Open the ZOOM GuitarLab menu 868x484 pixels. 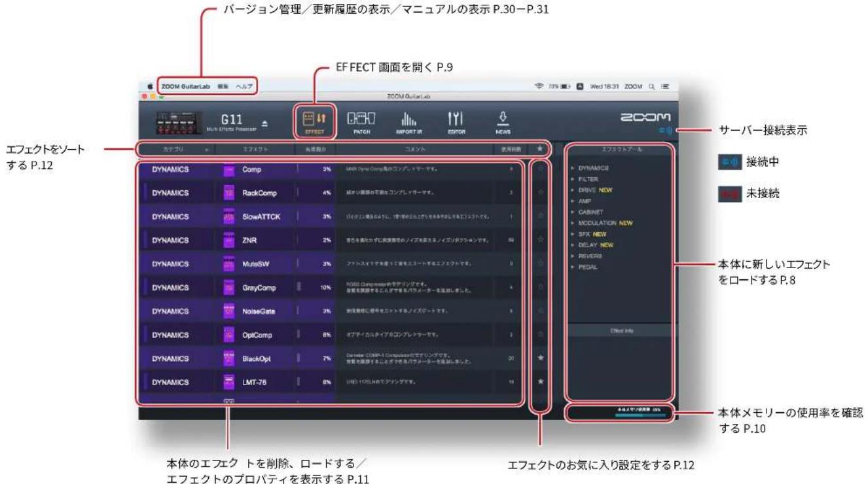186,86
